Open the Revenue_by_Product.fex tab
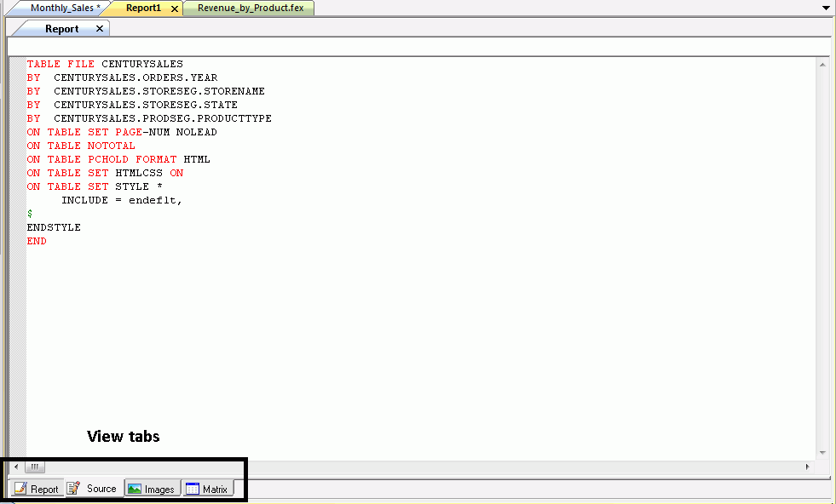 click(x=251, y=8)
